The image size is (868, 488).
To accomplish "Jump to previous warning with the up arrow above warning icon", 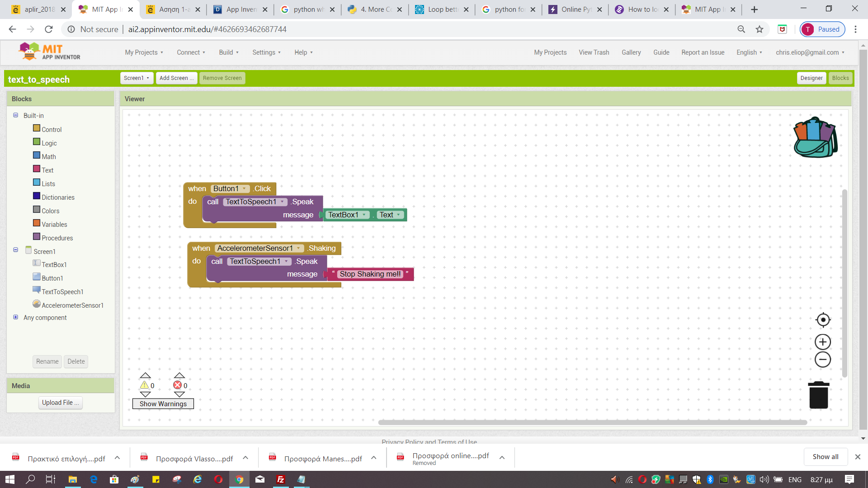I will 145,375.
